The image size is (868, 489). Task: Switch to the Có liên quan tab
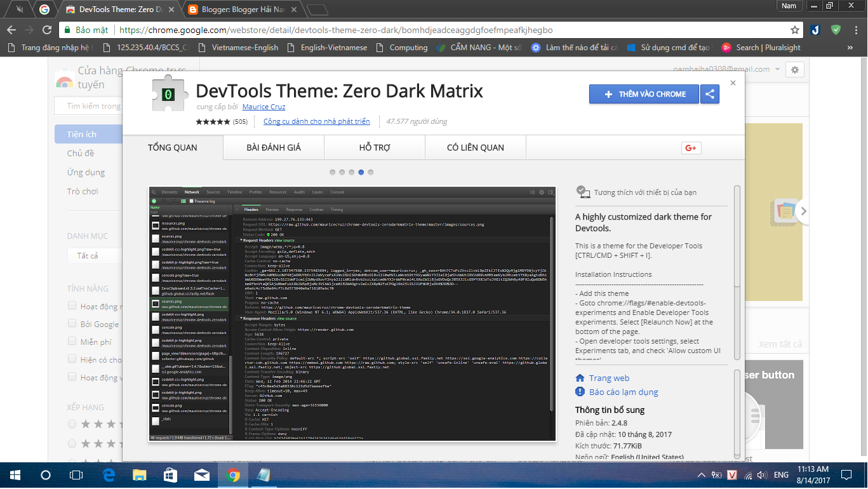[476, 147]
